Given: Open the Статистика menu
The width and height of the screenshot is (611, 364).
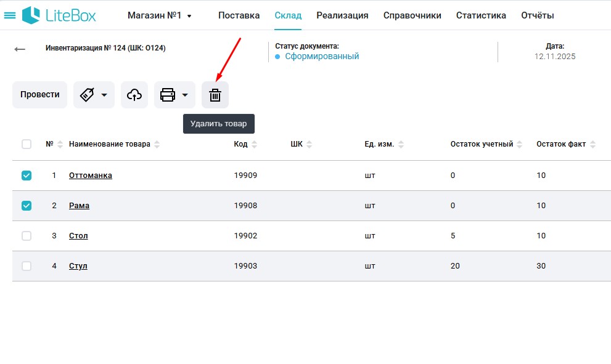Looking at the screenshot, I should coord(481,15).
